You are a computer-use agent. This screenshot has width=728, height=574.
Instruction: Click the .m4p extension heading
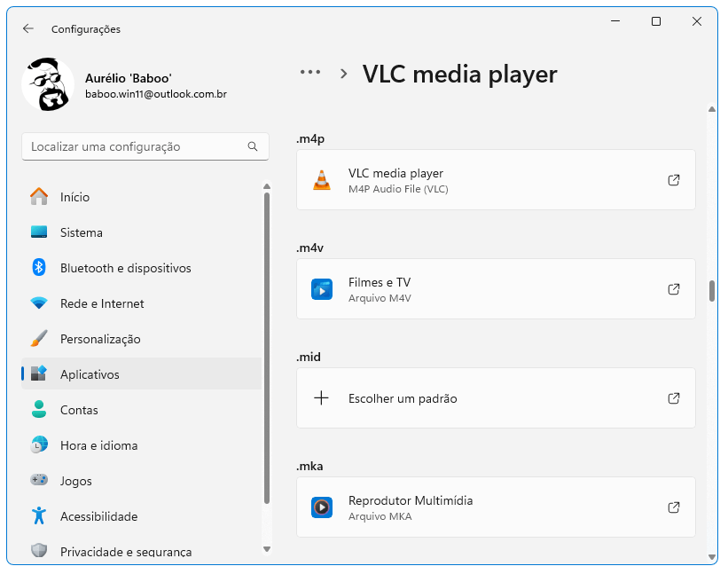pyautogui.click(x=310, y=139)
